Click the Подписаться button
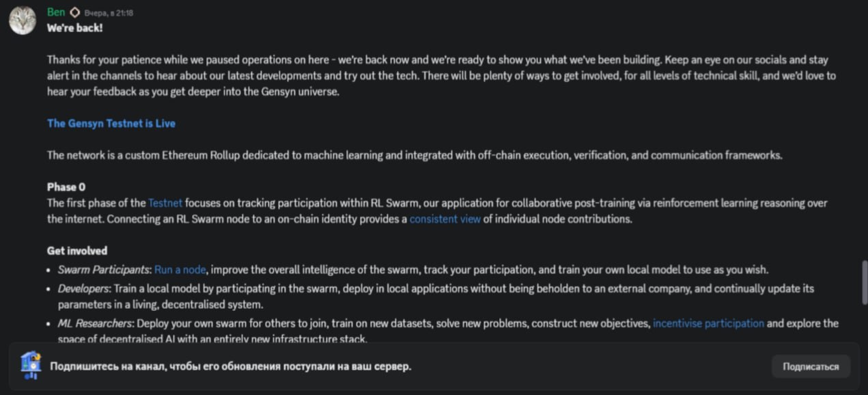 click(x=811, y=366)
